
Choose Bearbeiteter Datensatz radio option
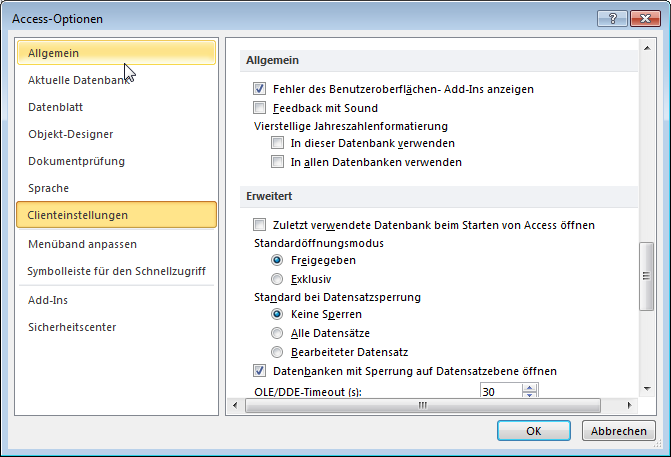click(x=278, y=352)
